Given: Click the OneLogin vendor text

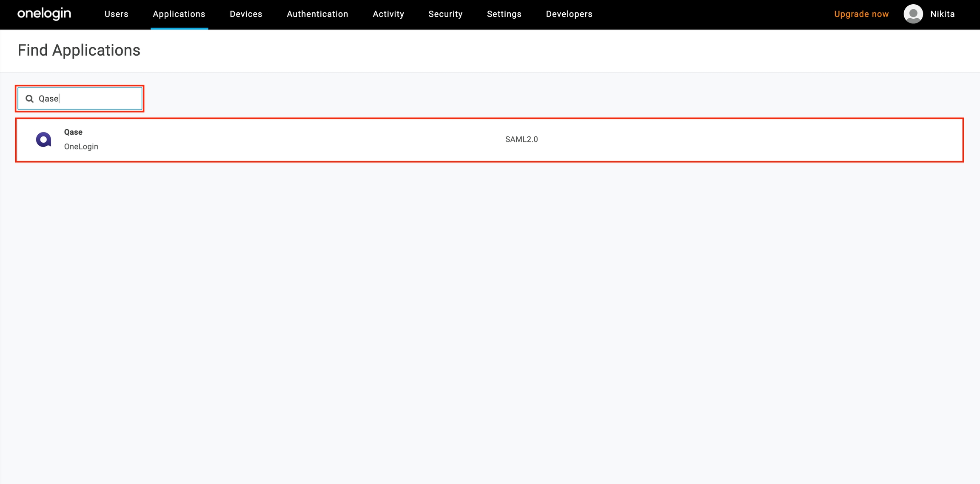Looking at the screenshot, I should (x=81, y=147).
